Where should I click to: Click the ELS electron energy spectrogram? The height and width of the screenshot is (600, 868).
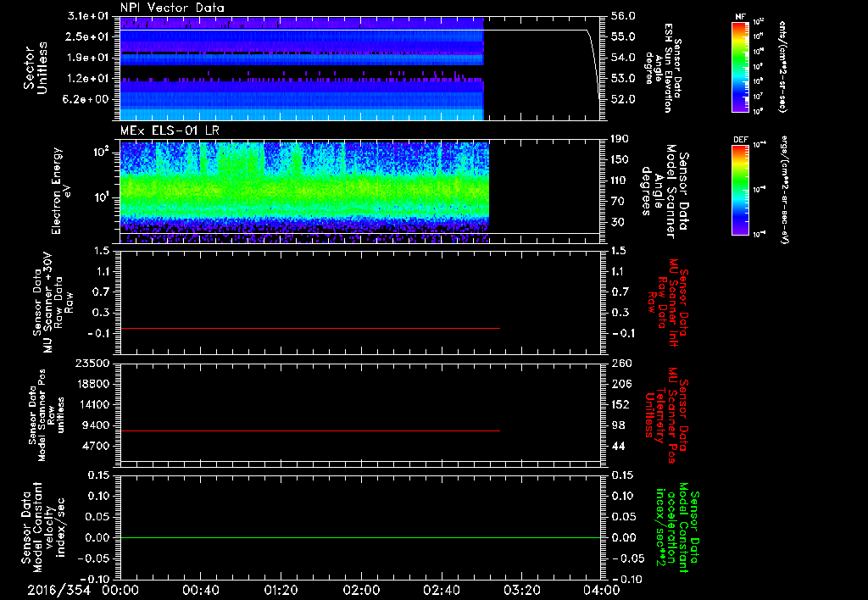click(304, 192)
